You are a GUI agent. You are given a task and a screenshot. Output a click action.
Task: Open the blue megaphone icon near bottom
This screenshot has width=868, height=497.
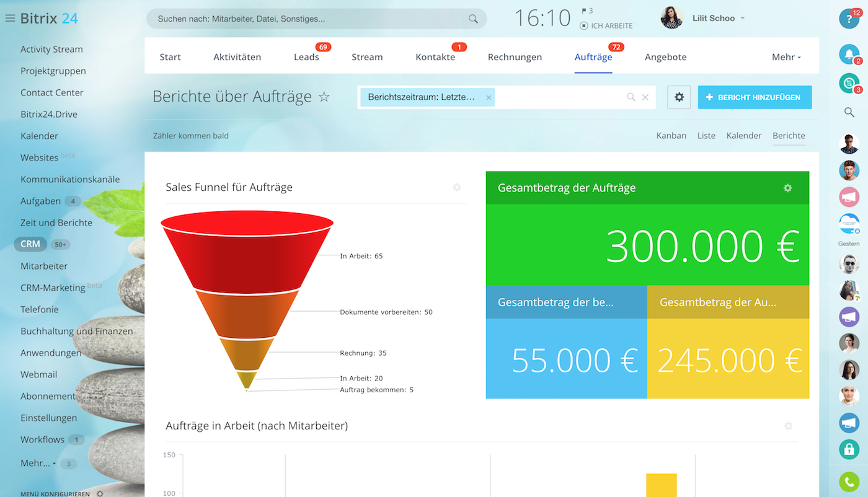click(849, 423)
